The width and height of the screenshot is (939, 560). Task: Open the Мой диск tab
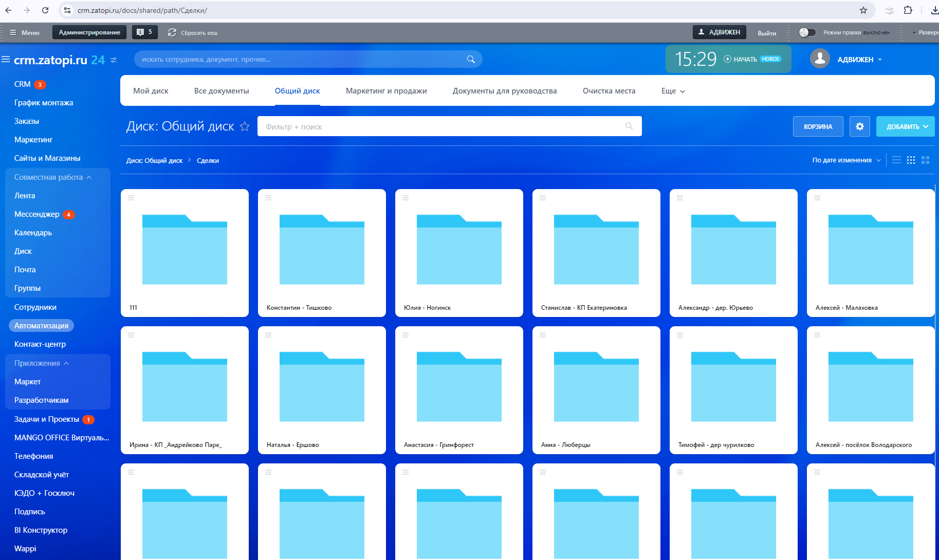151,91
